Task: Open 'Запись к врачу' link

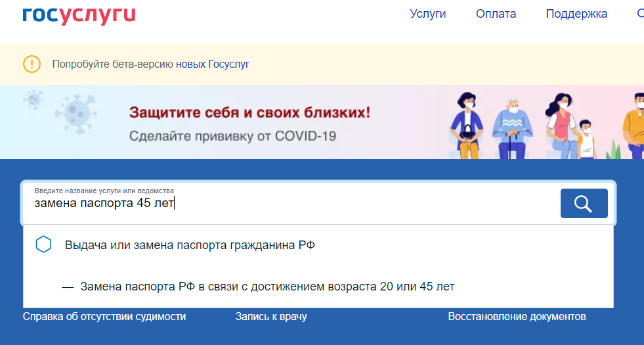Action: pos(271,317)
